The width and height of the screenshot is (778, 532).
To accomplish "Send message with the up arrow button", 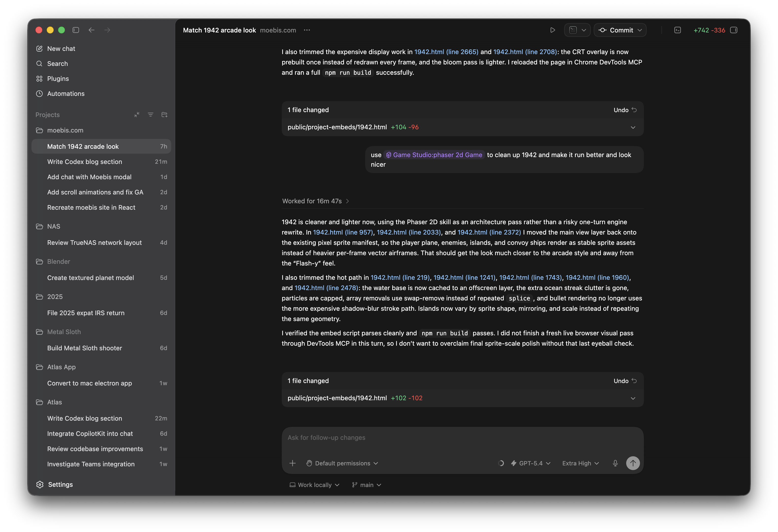I will (x=633, y=463).
